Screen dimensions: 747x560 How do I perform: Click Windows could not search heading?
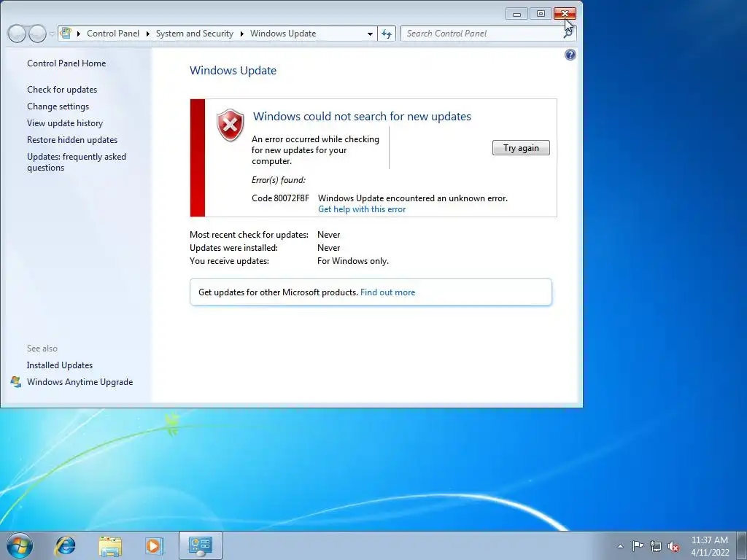pos(362,116)
